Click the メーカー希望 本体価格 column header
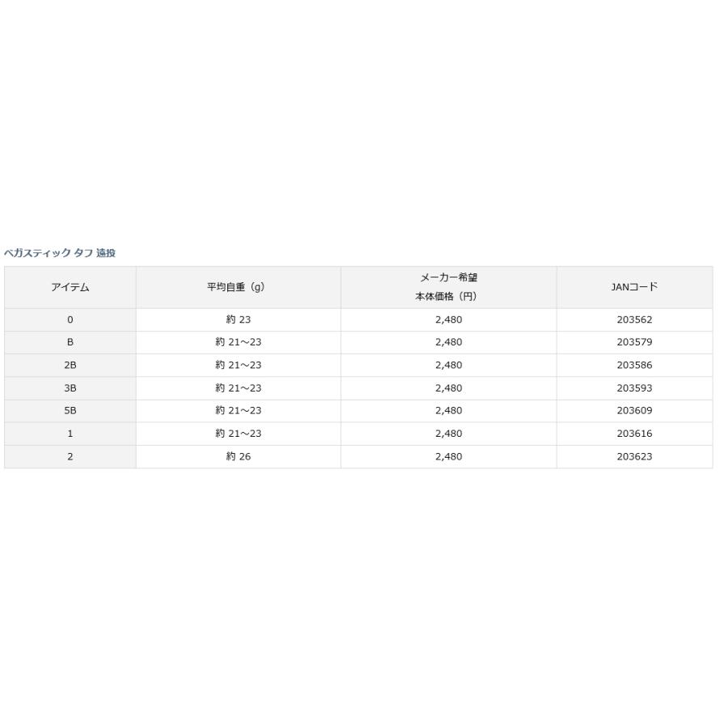 pos(448,287)
